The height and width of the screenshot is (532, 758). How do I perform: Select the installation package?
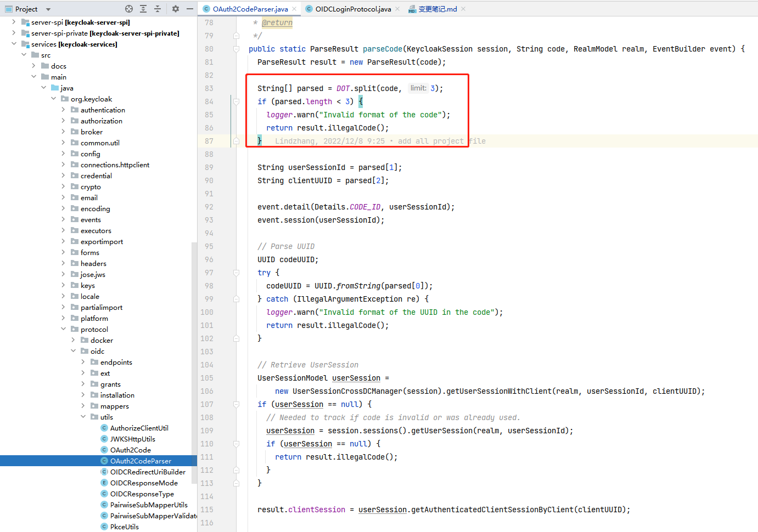click(x=117, y=395)
